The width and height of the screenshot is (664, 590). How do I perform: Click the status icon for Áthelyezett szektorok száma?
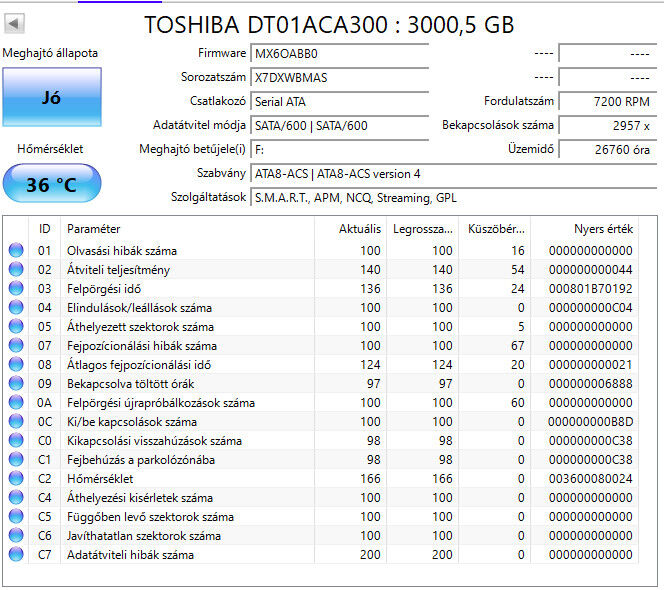click(x=16, y=326)
